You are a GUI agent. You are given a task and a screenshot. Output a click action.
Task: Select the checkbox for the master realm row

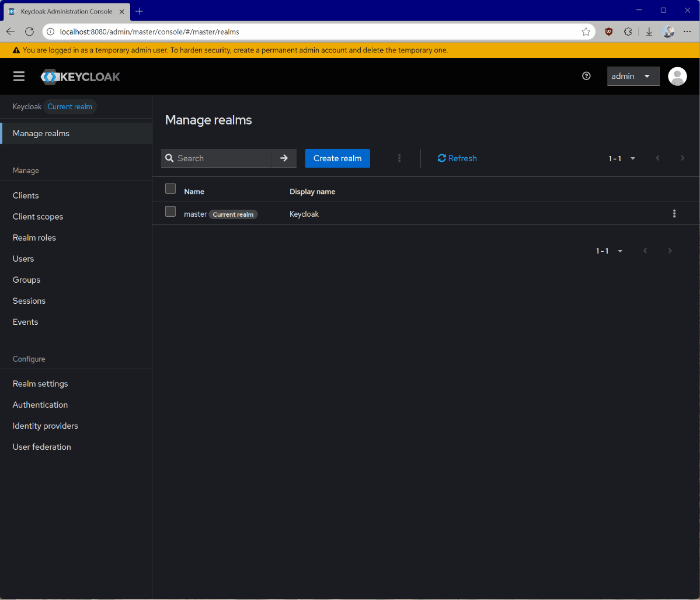pyautogui.click(x=170, y=211)
